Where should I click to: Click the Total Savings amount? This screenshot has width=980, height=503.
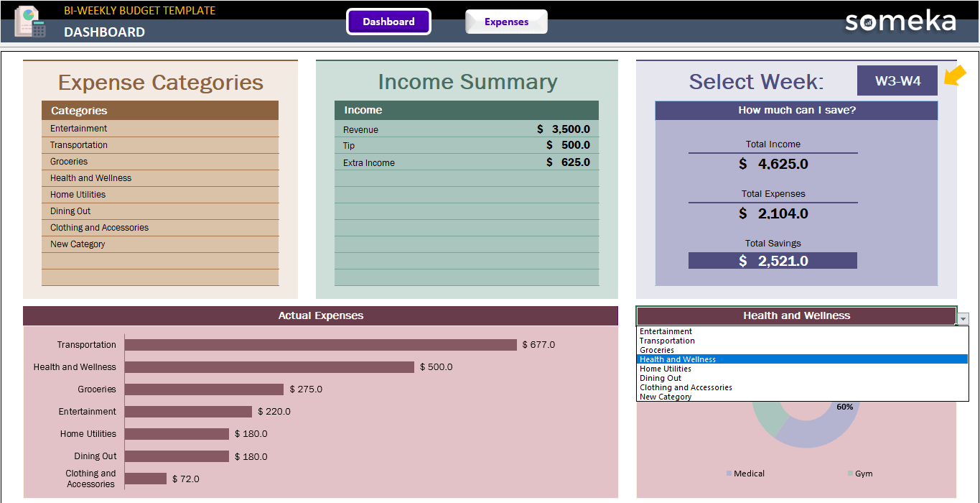(773, 259)
